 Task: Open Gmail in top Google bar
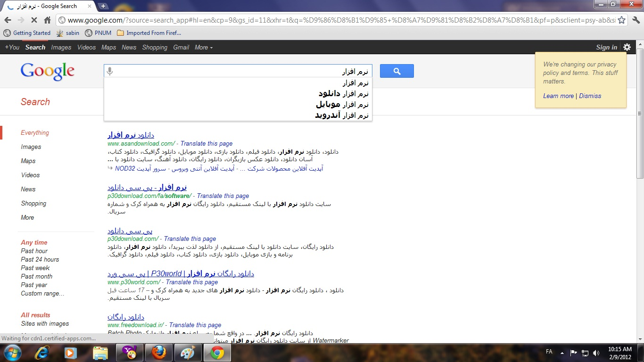click(x=181, y=47)
